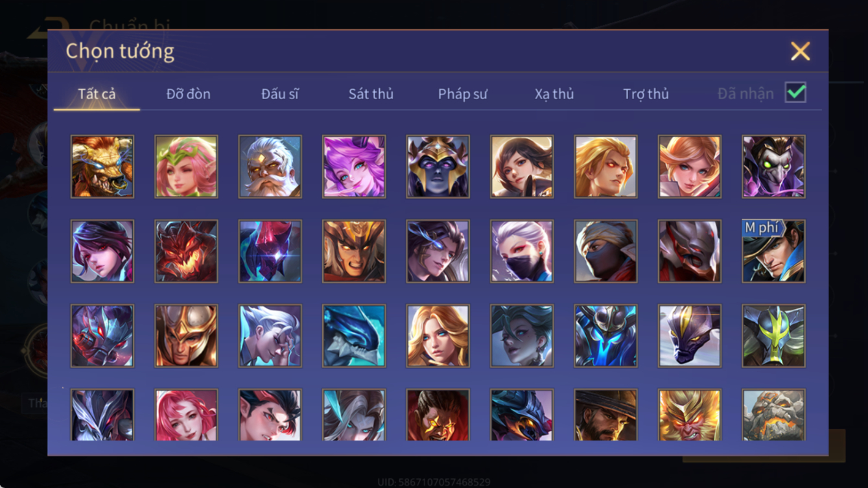Open the Sát thủ tab
Viewport: 868px width, 488px height.
point(371,94)
